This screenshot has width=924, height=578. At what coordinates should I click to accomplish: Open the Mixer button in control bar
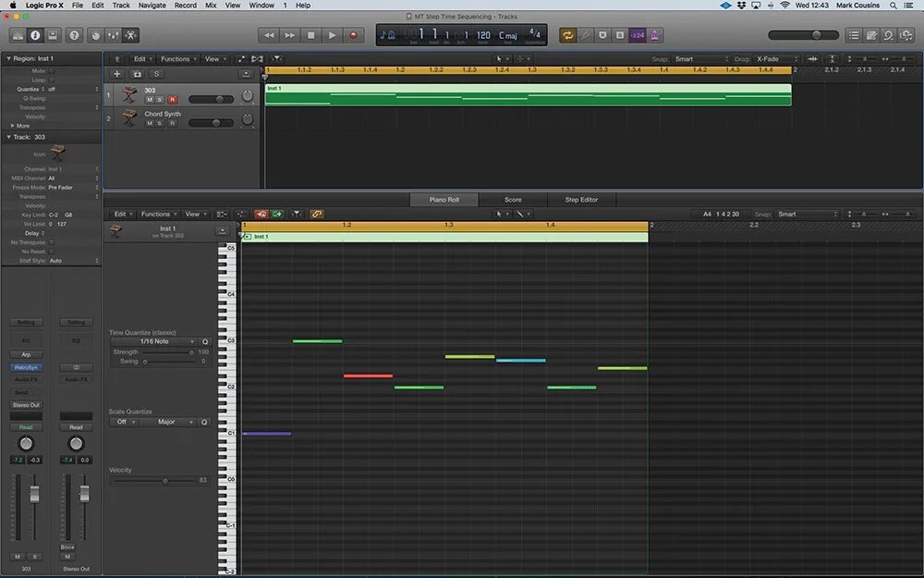coord(113,35)
